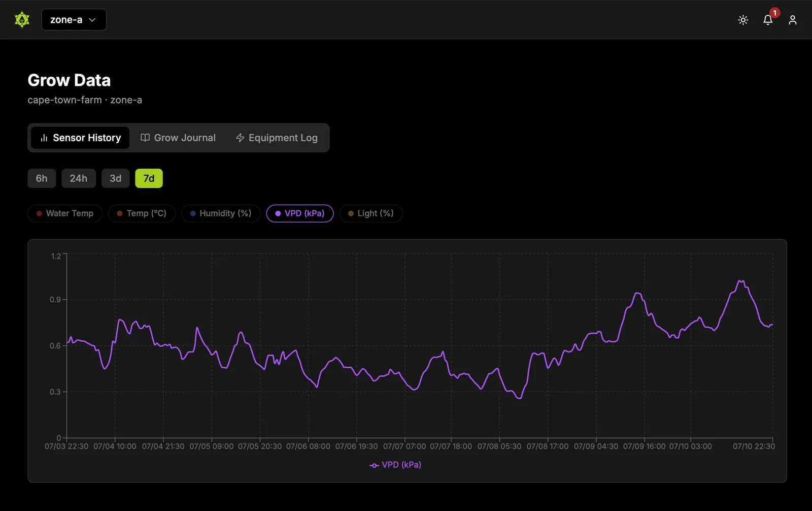812x511 pixels.
Task: Select the 6h time range
Action: click(x=42, y=178)
